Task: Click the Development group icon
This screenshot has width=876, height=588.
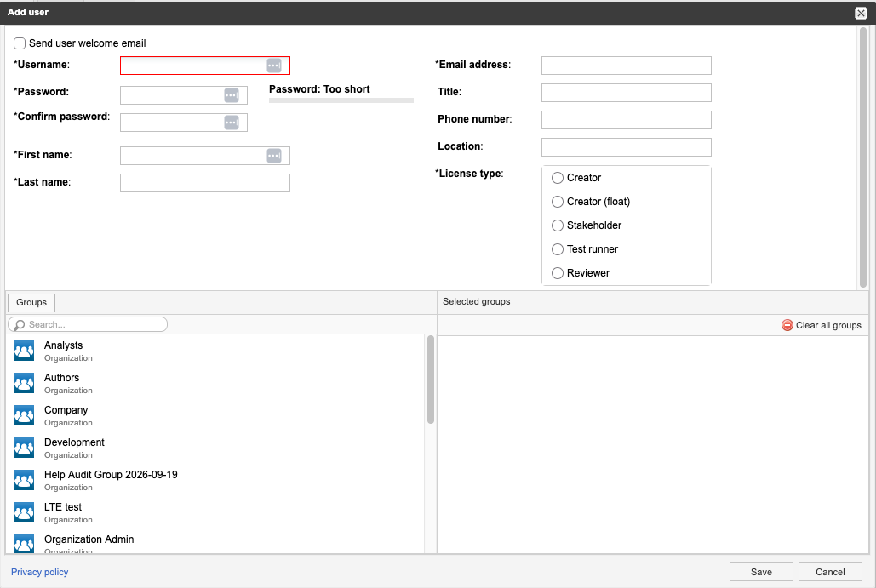Action: (24, 448)
